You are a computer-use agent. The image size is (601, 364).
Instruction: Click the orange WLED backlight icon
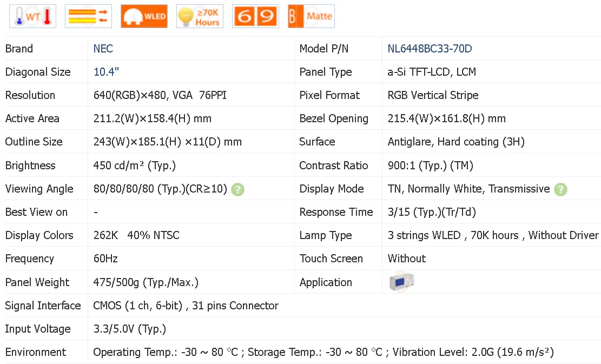[144, 16]
